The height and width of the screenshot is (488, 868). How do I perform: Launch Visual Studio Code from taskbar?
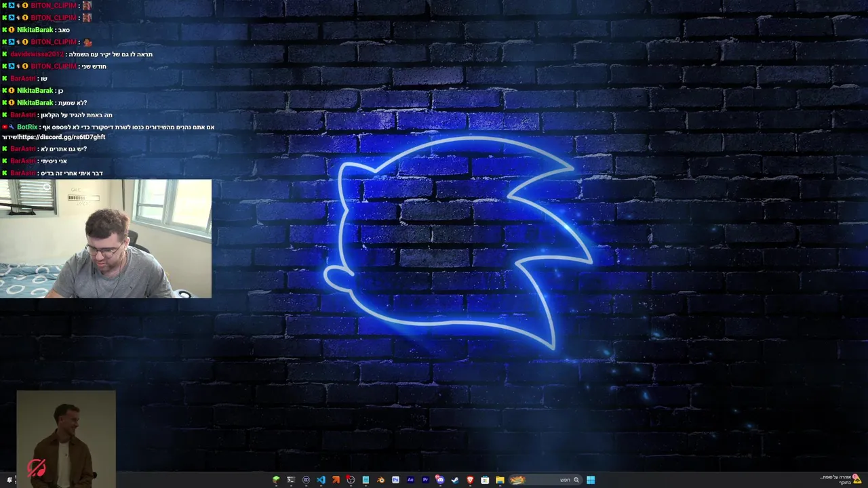point(321,480)
